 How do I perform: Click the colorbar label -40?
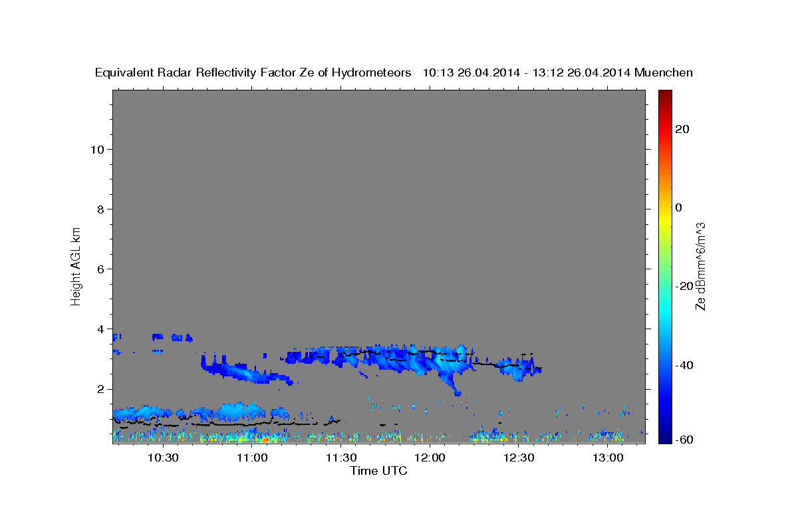[684, 364]
